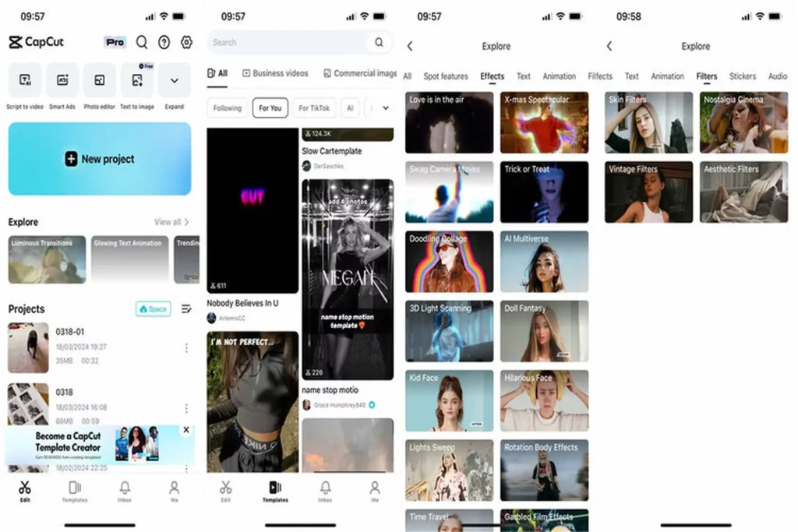Open the projects sorting options icon

(186, 308)
